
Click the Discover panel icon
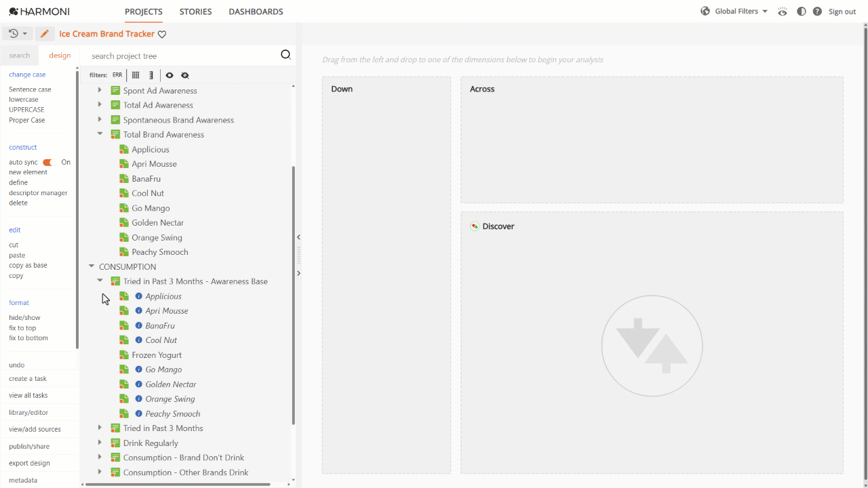click(475, 226)
